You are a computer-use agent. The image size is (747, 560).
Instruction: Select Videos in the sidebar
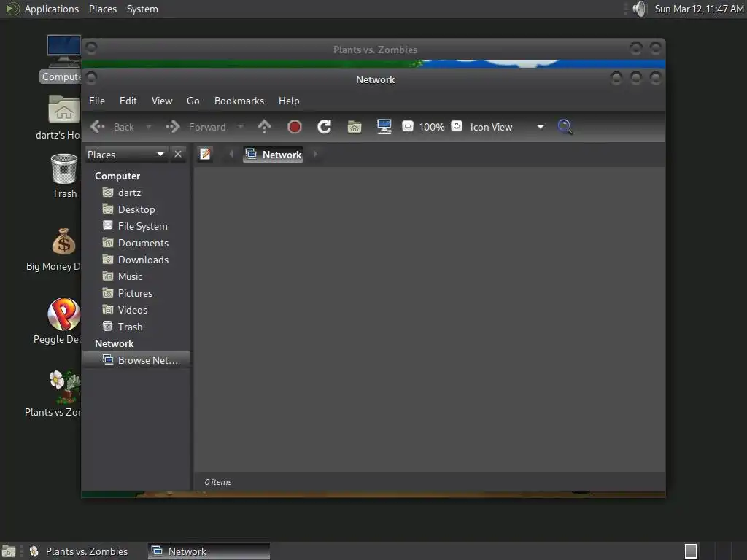[x=136, y=310]
